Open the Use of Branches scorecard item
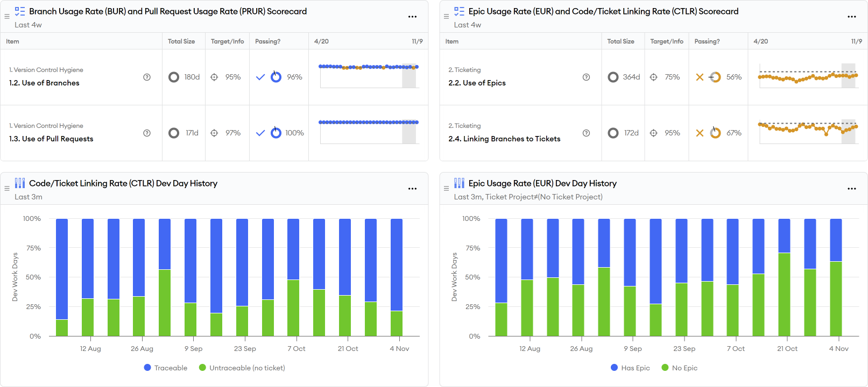This screenshot has height=387, width=868. 44,83
